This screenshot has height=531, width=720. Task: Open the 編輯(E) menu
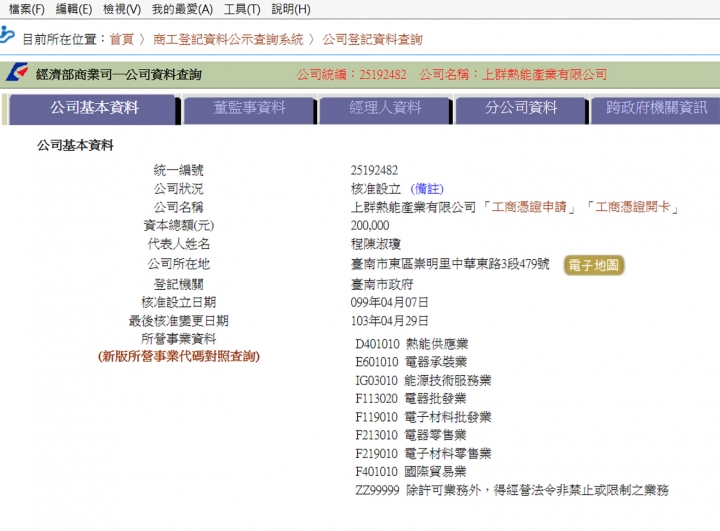pos(73,9)
